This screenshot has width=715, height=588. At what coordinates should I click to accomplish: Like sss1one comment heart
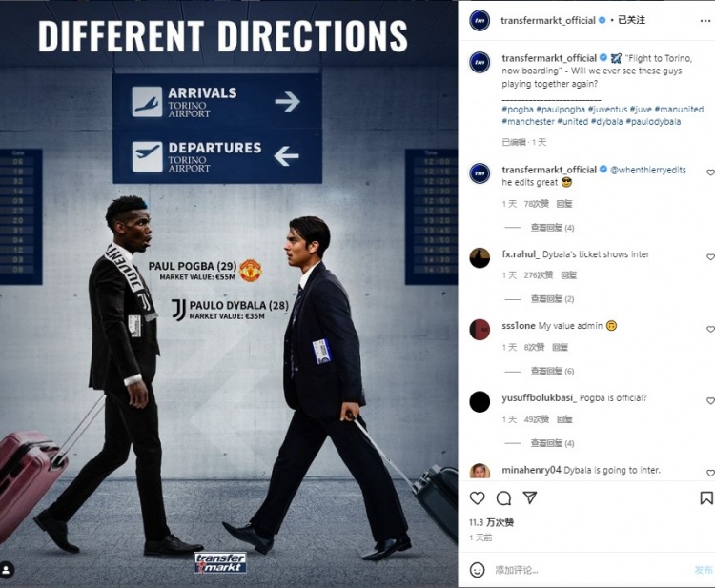(710, 329)
